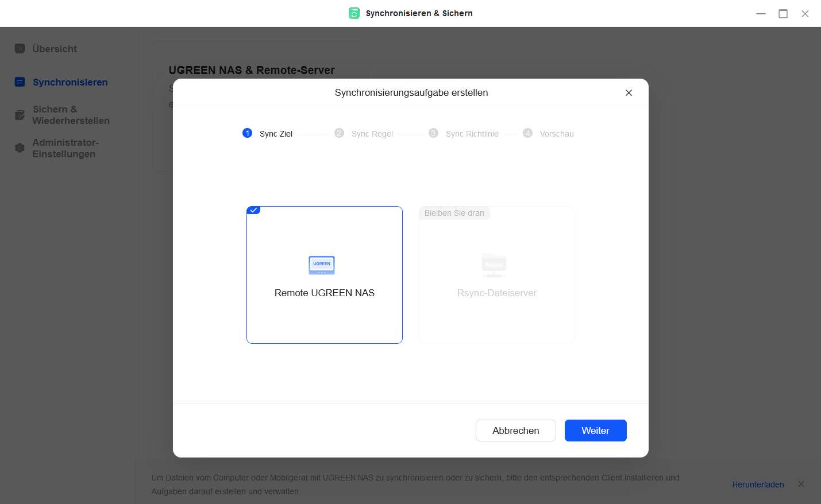Click step 3 number circle
Image resolution: width=821 pixels, height=504 pixels.
tap(433, 133)
